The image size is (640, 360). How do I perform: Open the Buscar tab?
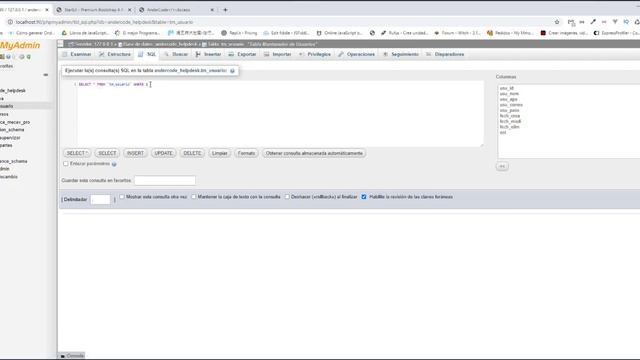click(x=176, y=54)
